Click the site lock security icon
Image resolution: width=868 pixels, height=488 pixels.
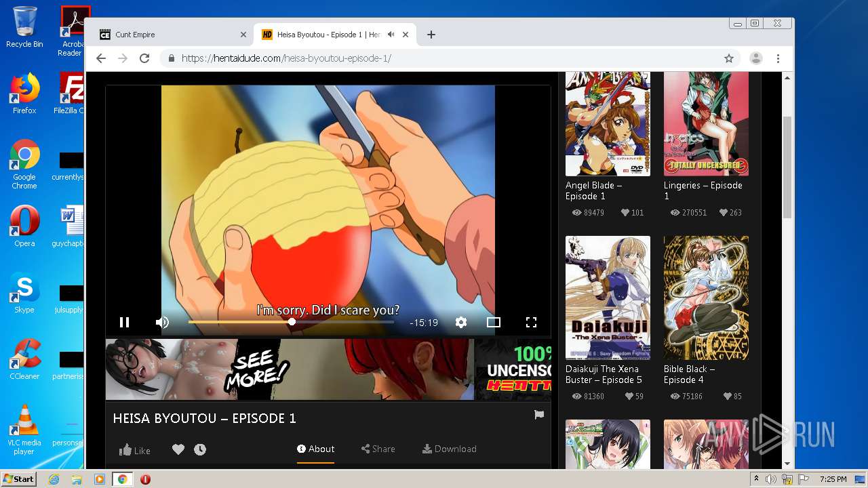172,58
